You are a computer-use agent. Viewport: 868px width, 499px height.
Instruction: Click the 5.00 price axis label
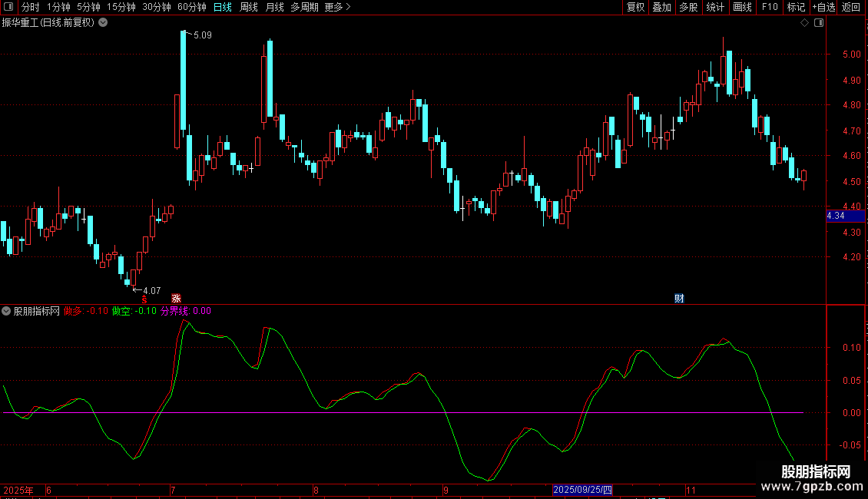pos(851,55)
